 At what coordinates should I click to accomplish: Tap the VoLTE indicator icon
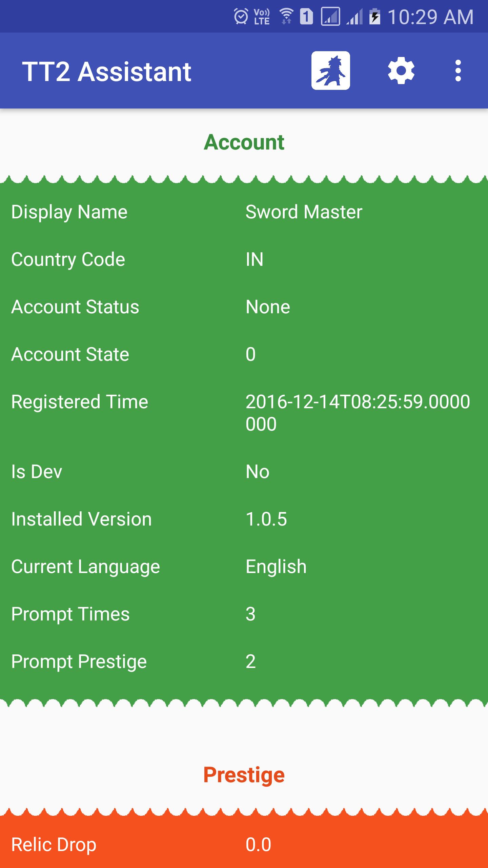click(262, 17)
